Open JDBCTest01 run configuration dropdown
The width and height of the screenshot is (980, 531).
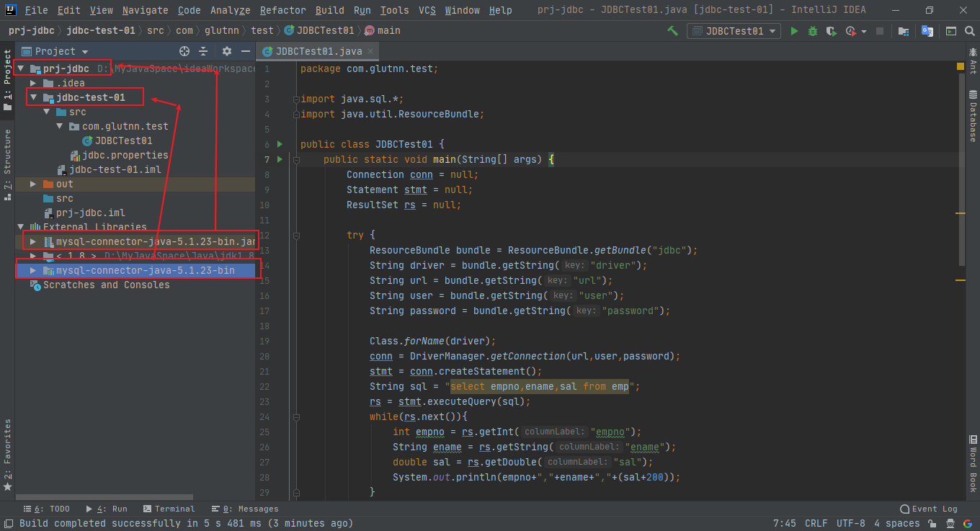[734, 31]
